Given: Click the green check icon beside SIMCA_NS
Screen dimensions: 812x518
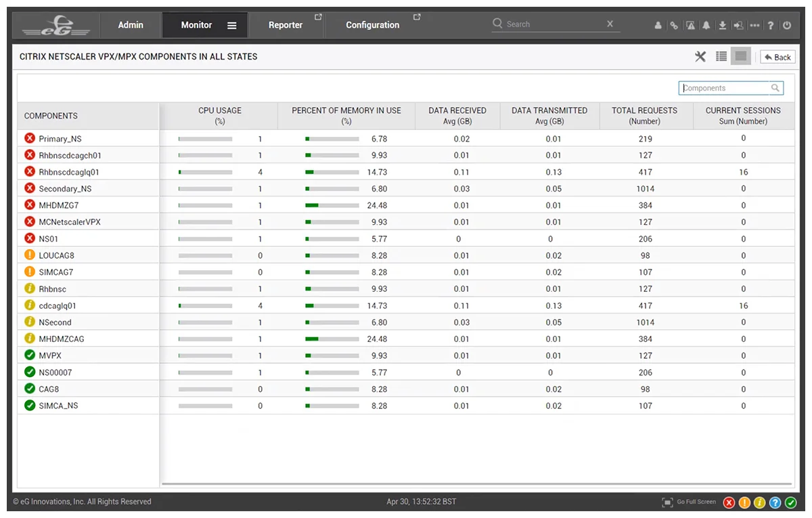Looking at the screenshot, I should [30, 405].
